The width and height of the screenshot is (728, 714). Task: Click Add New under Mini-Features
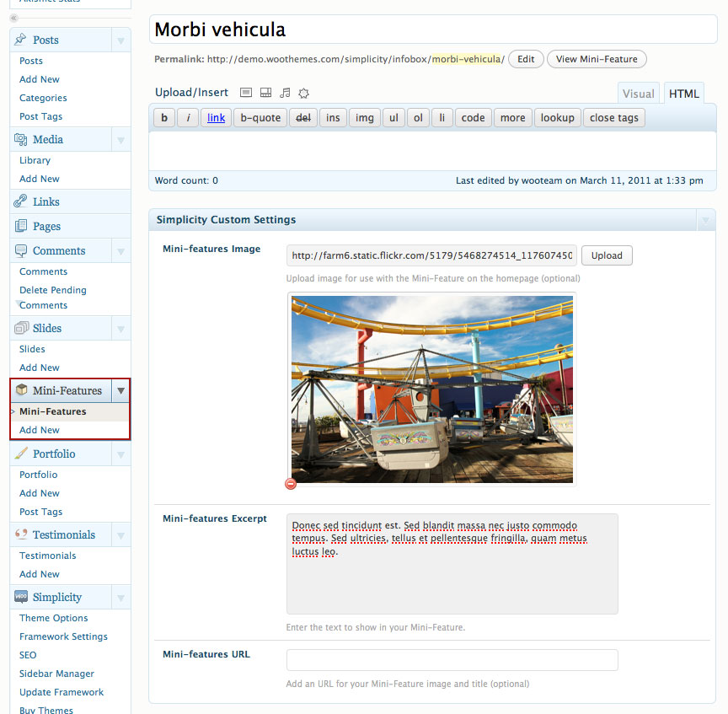click(x=40, y=430)
